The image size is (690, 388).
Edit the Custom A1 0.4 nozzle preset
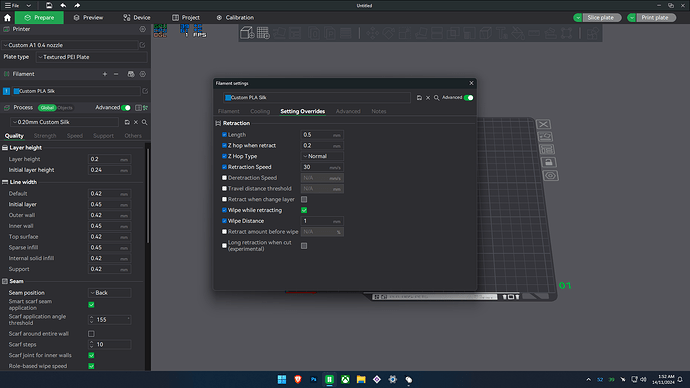(142, 45)
